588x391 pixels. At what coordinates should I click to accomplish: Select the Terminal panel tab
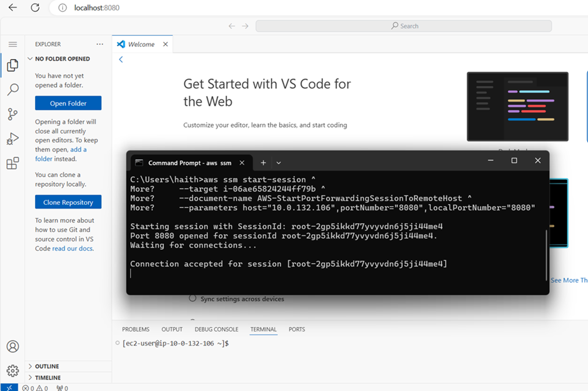(263, 329)
